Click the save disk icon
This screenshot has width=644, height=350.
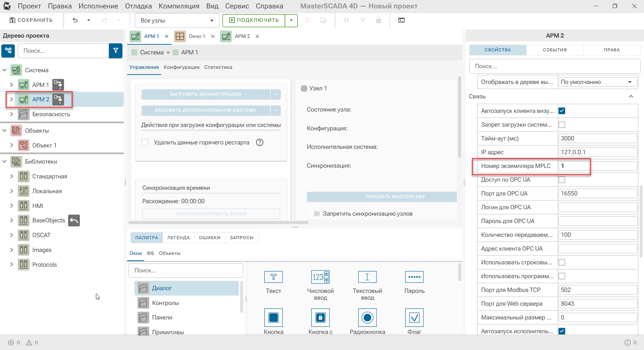pos(12,20)
